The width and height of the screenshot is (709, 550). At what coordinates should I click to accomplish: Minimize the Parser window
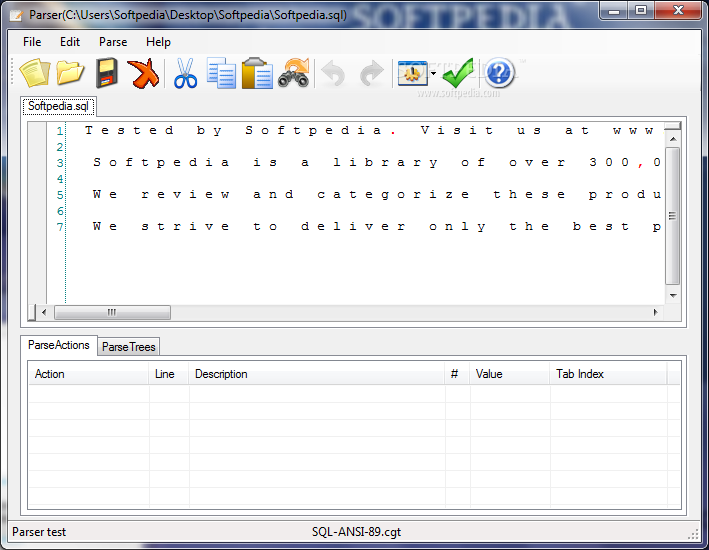point(614,11)
